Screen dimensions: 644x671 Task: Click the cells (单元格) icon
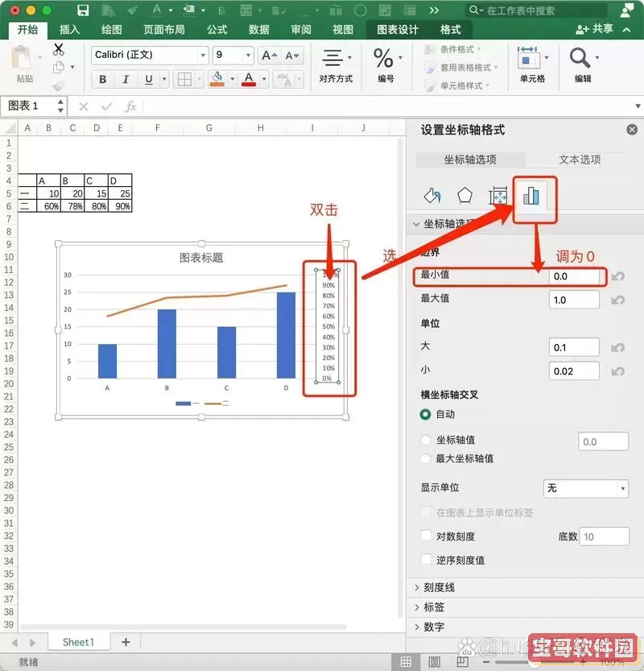(x=529, y=58)
